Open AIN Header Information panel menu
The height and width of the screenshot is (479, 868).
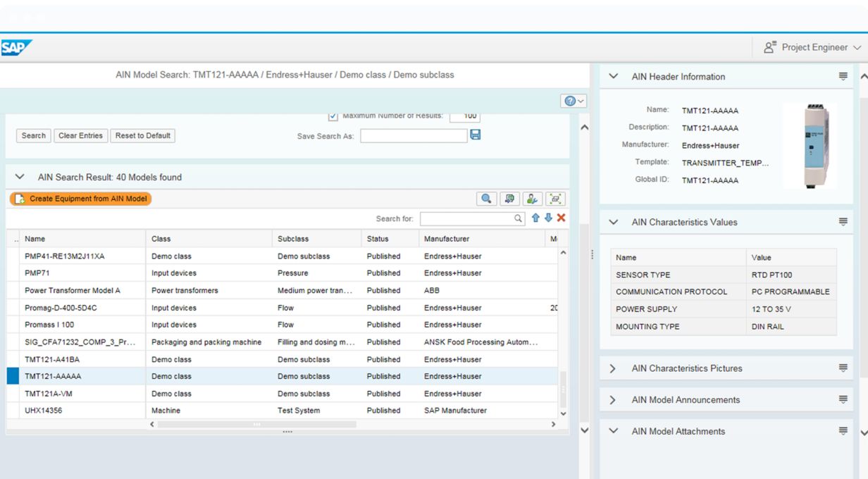pos(843,77)
